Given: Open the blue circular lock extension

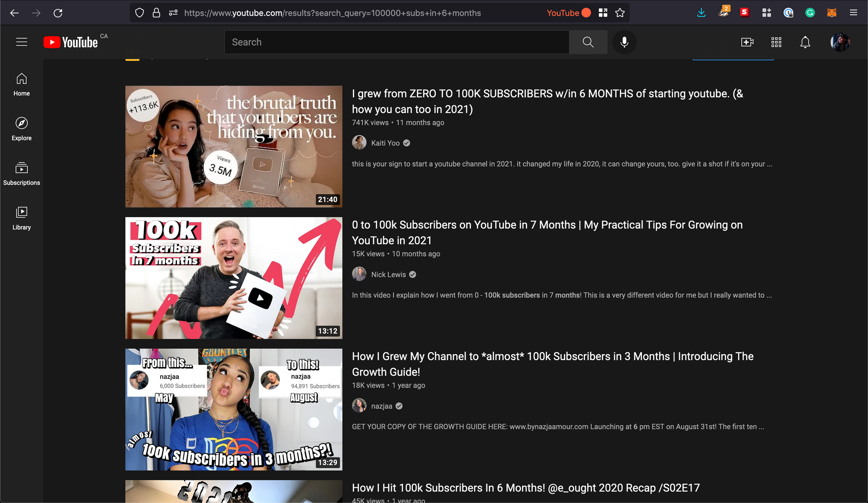Looking at the screenshot, I should (x=789, y=13).
